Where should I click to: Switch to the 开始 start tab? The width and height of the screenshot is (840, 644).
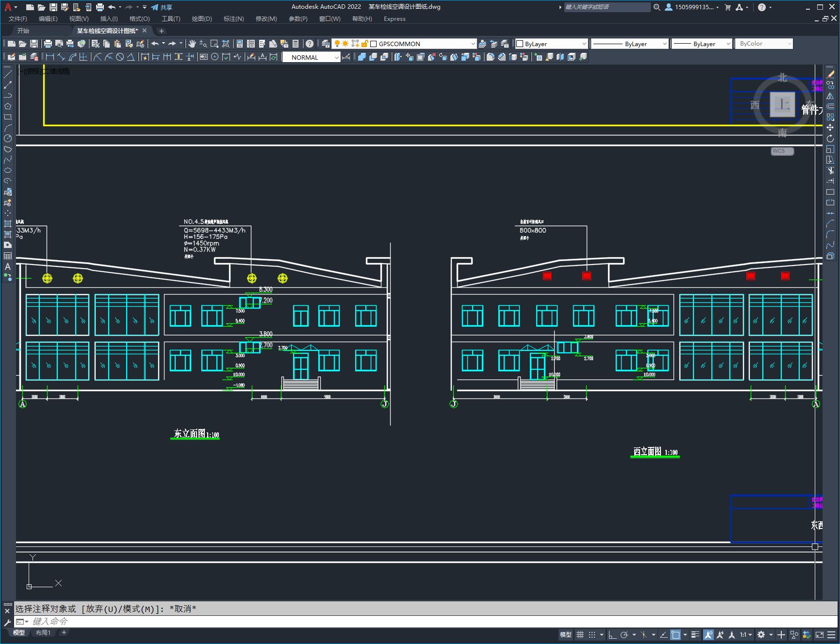(x=23, y=31)
